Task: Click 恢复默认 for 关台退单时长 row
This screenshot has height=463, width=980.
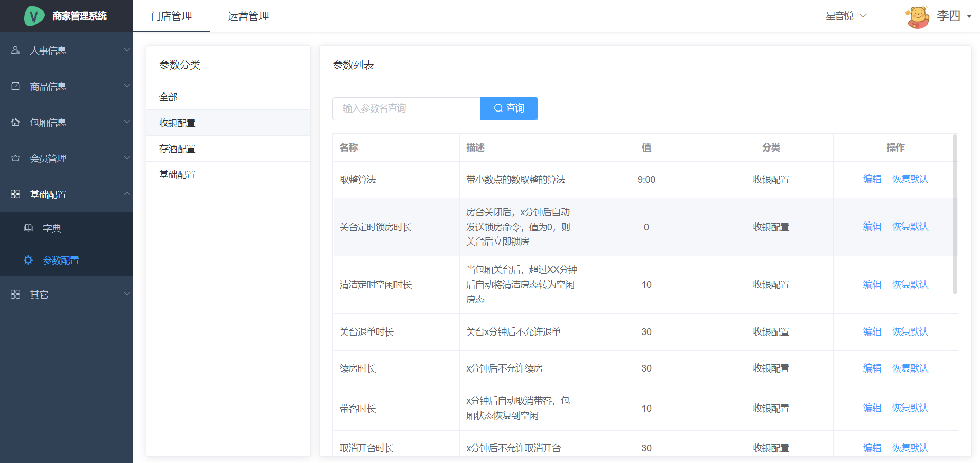Action: (910, 332)
